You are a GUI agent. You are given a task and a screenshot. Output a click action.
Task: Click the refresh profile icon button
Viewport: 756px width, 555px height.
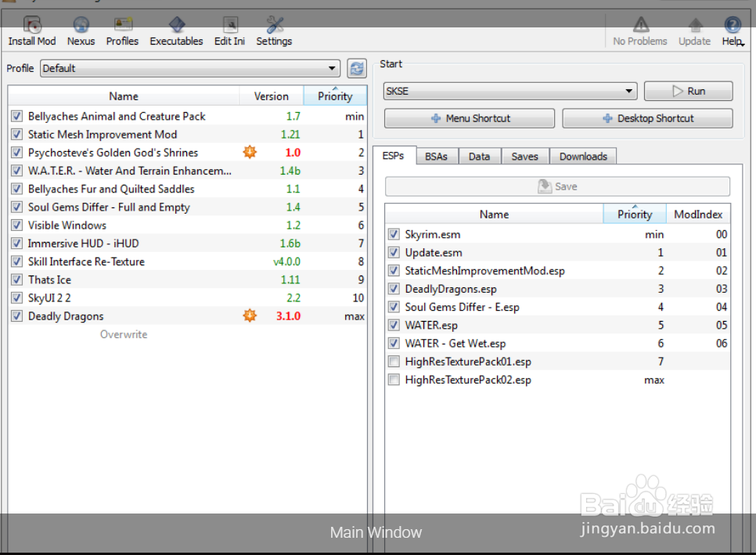[357, 68]
